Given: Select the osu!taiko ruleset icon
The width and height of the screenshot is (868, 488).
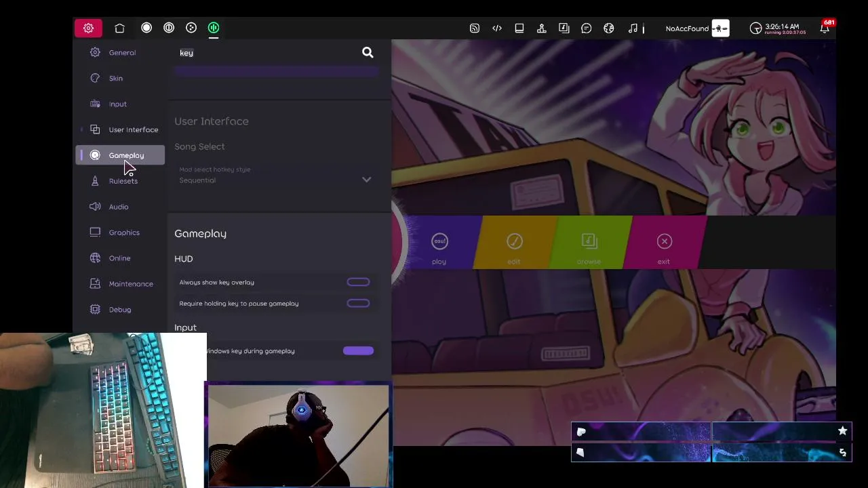Looking at the screenshot, I should (169, 28).
